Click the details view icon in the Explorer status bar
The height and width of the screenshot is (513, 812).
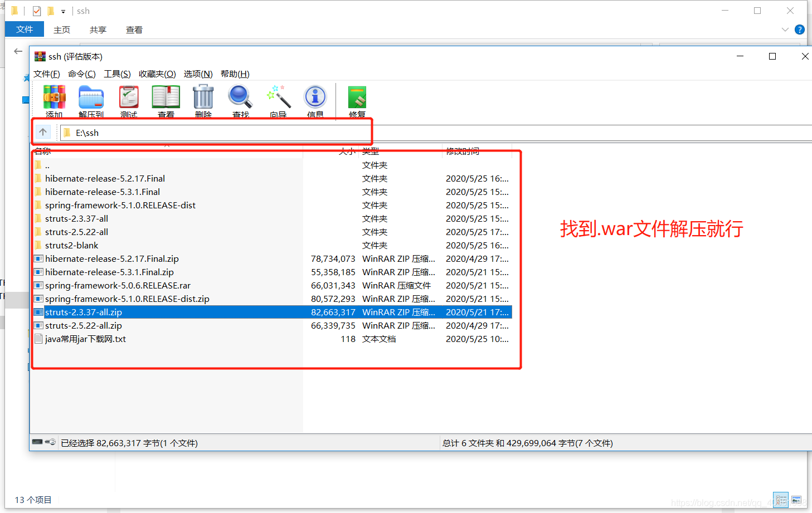coord(781,500)
